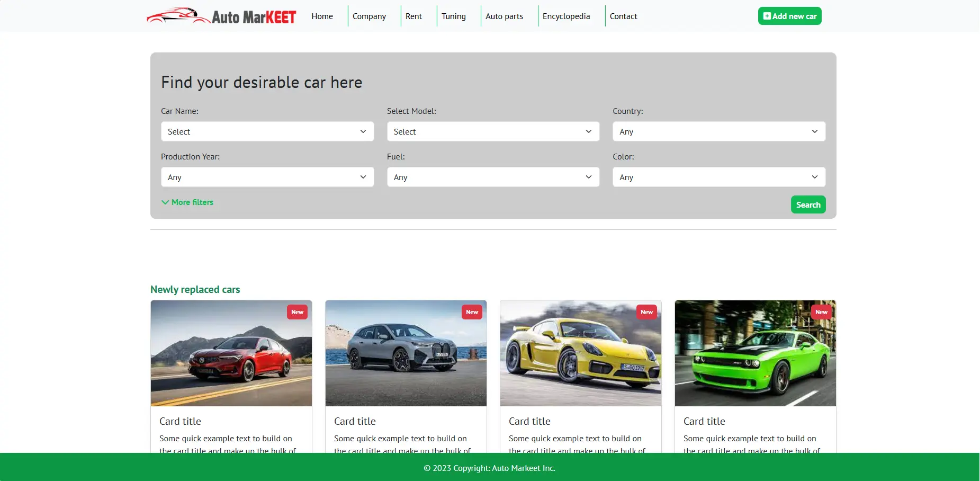This screenshot has height=481, width=980.
Task: Click the Add new car button
Action: click(789, 16)
